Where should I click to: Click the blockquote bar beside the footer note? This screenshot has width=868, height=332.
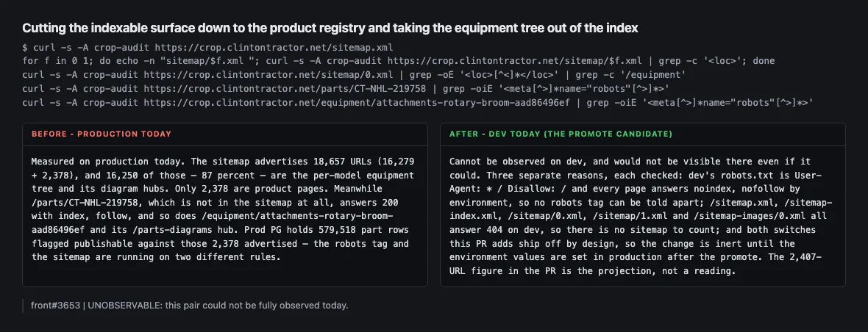23,306
